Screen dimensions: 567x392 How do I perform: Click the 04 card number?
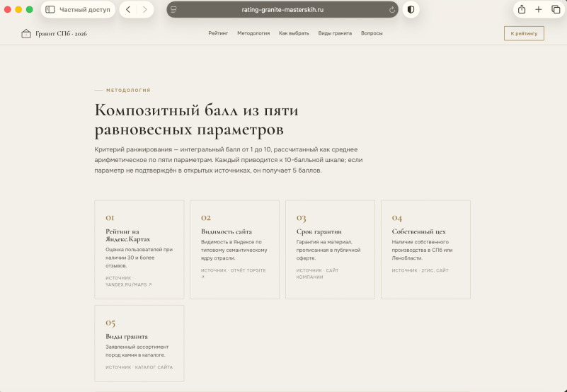click(x=397, y=218)
